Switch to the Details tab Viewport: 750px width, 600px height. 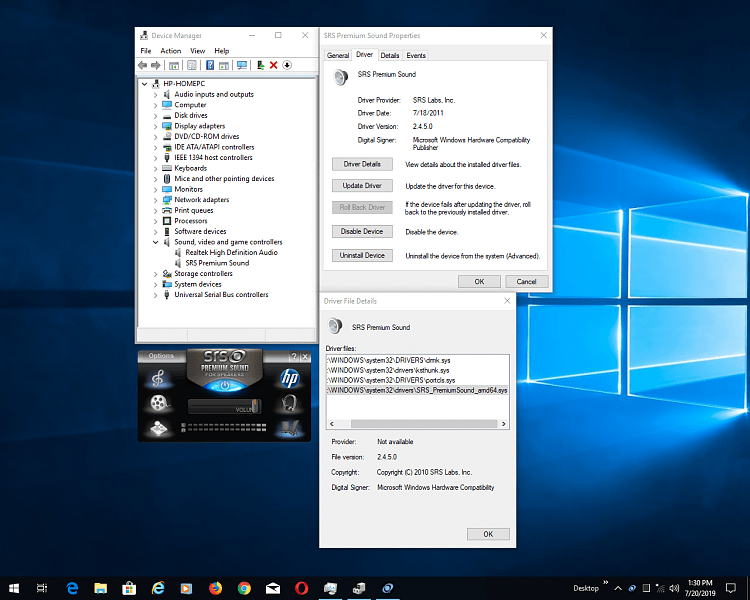389,56
